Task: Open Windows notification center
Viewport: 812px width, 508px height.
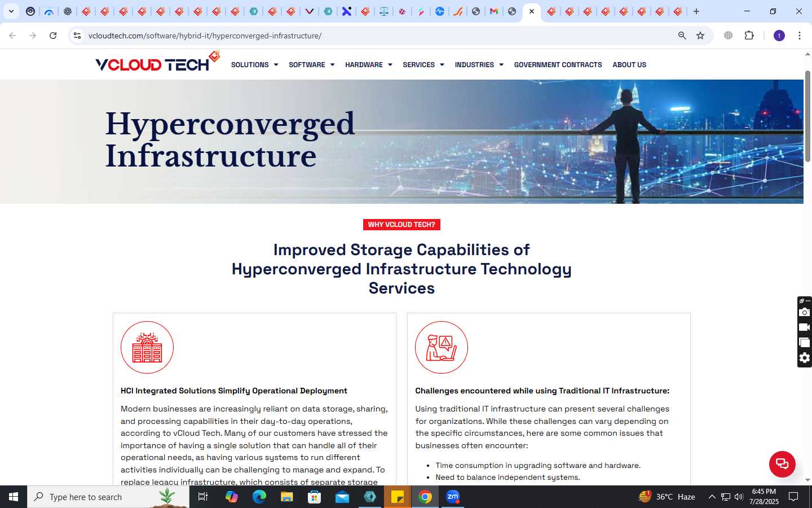Action: click(x=793, y=497)
